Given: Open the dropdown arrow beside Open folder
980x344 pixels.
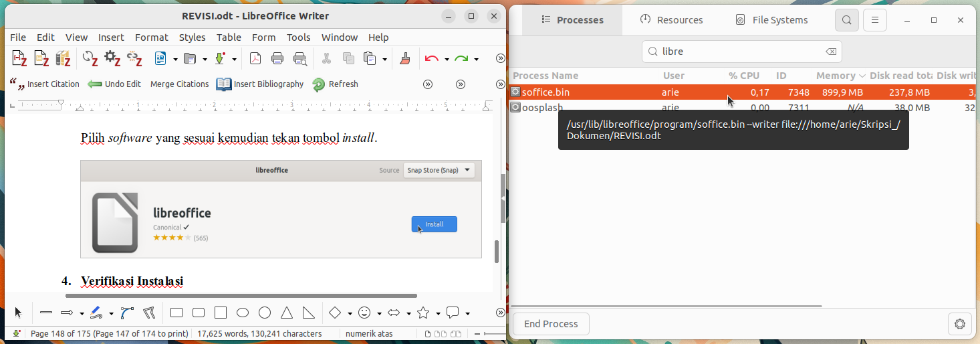Looking at the screenshot, I should (205, 59).
